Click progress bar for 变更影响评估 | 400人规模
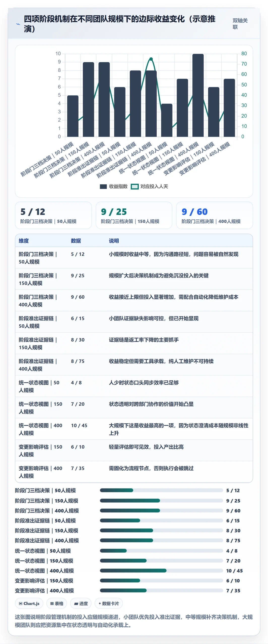The image size is (268, 644). pos(161,590)
